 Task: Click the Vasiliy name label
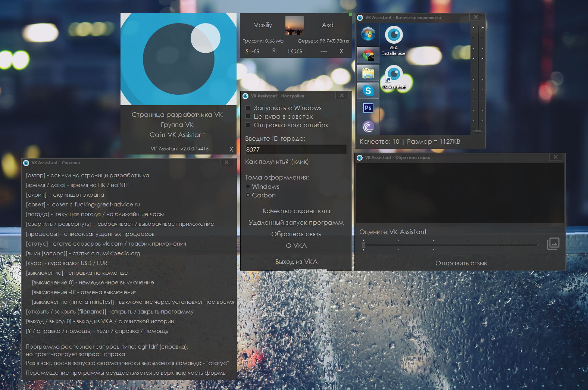pyautogui.click(x=263, y=25)
